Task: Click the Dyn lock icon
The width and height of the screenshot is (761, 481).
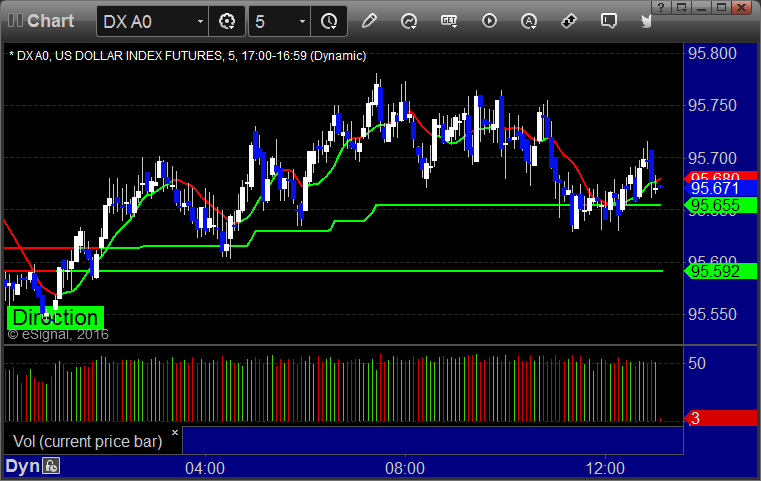Action: pyautogui.click(x=50, y=466)
